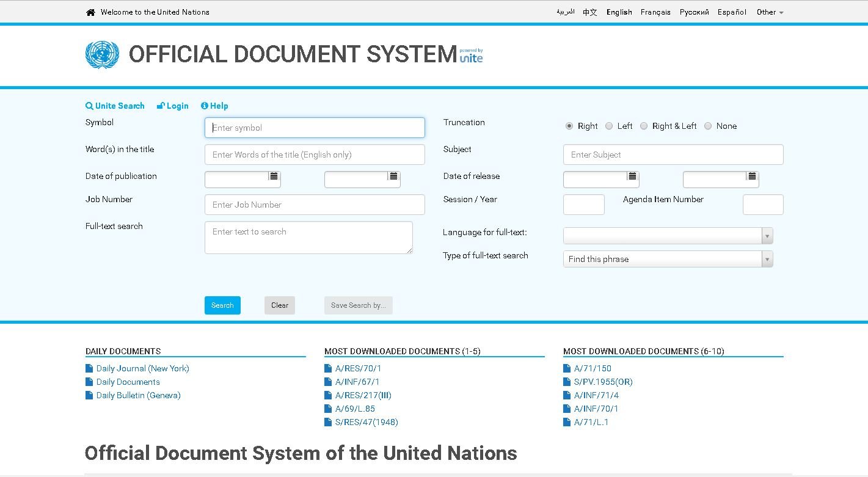
Task: Switch language to English
Action: click(619, 12)
